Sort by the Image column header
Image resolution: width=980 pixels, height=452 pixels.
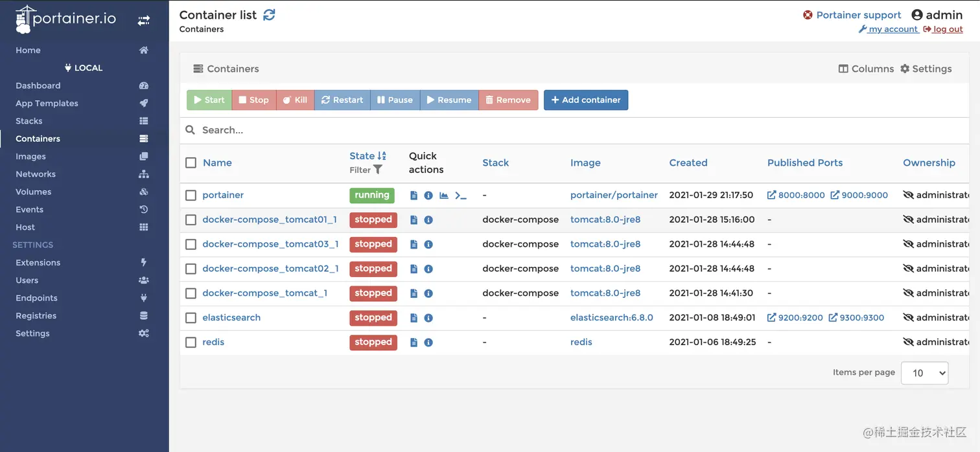[585, 163]
